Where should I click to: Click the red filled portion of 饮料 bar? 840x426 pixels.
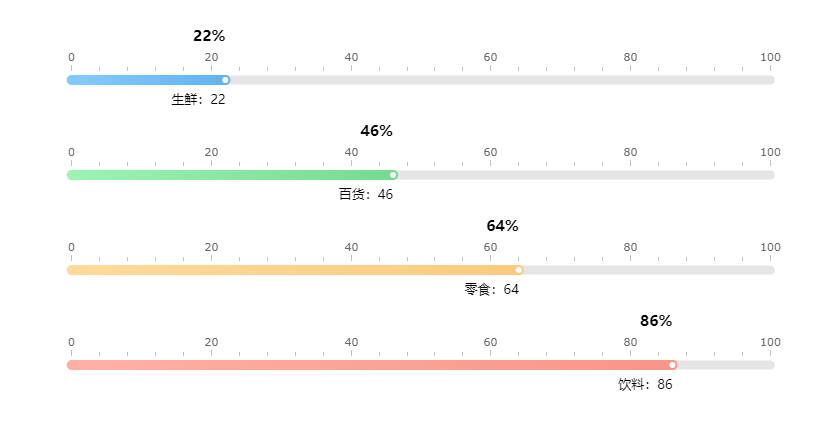coord(370,365)
